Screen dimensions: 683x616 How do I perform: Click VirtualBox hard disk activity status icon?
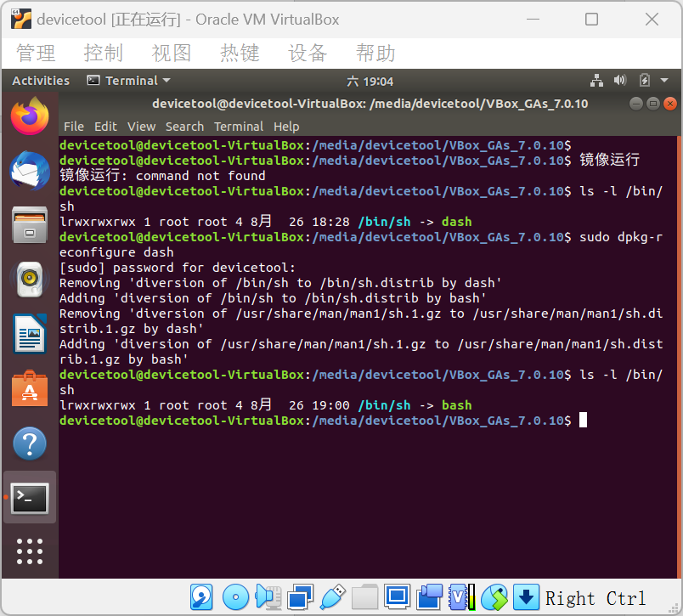(x=201, y=597)
